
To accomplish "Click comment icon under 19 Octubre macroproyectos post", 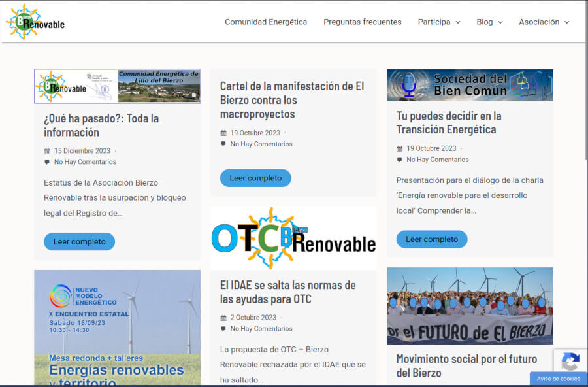I will pos(223,144).
